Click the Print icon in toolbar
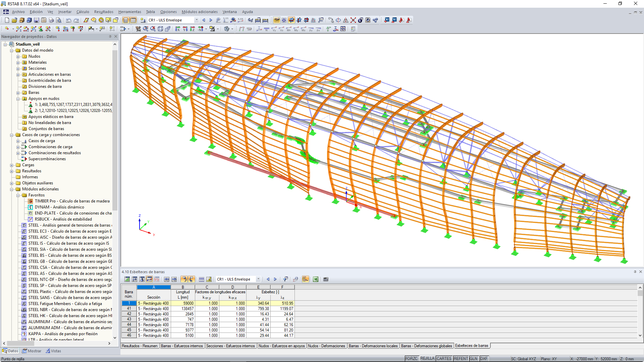Image resolution: width=644 pixels, height=362 pixels. point(51,20)
